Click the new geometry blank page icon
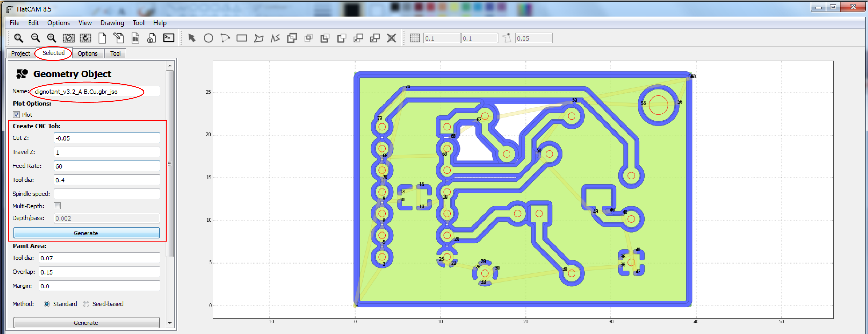This screenshot has width=868, height=334. [x=102, y=38]
